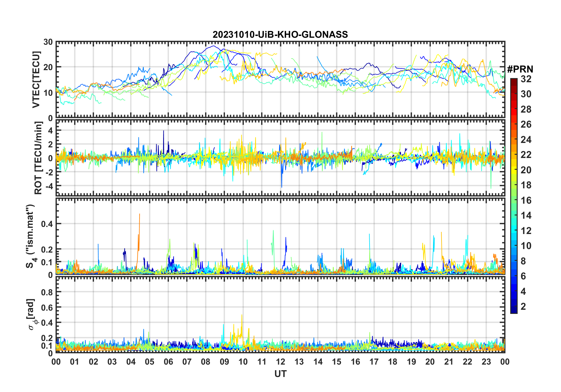Screen dimensions: 561x392
Task: Click the #PRN colorbar title
Action: tap(520, 69)
